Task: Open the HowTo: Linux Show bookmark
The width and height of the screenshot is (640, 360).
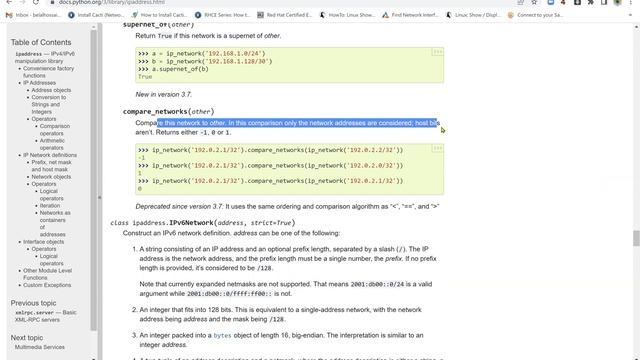Action: click(x=347, y=15)
